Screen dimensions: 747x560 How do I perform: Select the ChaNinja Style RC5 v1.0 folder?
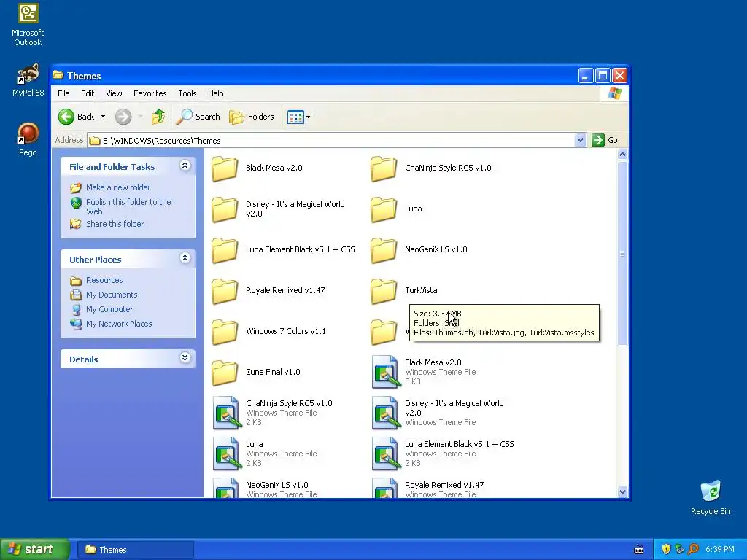(431, 168)
